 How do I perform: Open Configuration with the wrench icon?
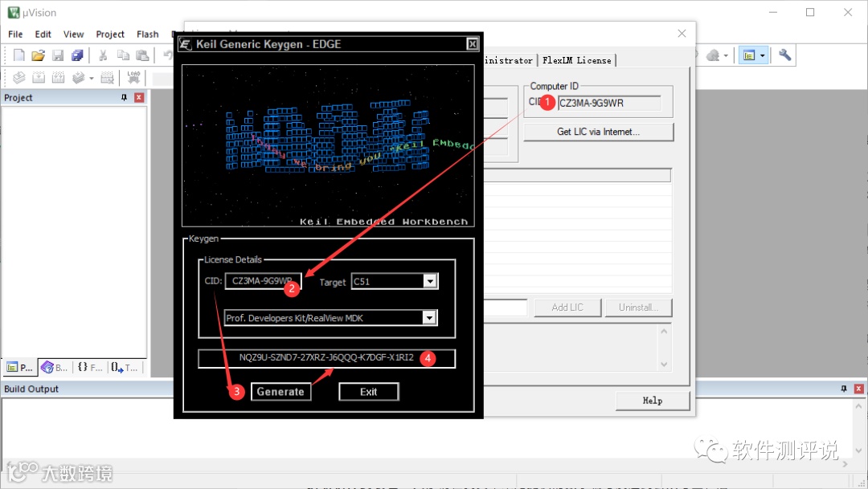tap(784, 55)
